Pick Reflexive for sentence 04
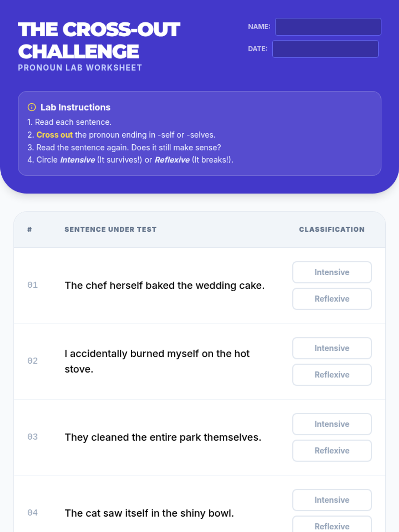 [332, 525]
